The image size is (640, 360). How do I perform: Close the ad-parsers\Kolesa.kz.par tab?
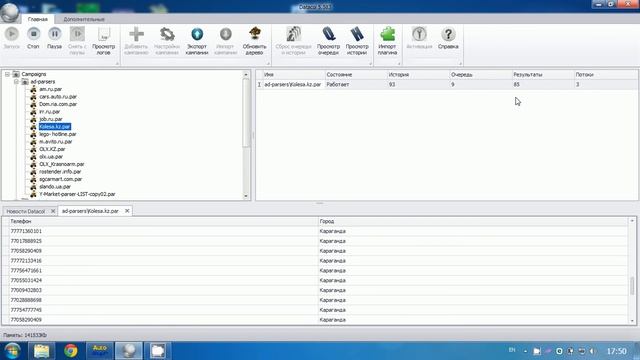(x=127, y=211)
